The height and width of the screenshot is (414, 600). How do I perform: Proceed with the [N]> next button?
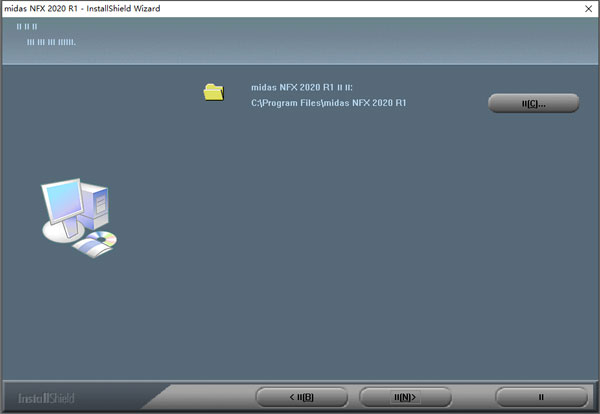[405, 397]
